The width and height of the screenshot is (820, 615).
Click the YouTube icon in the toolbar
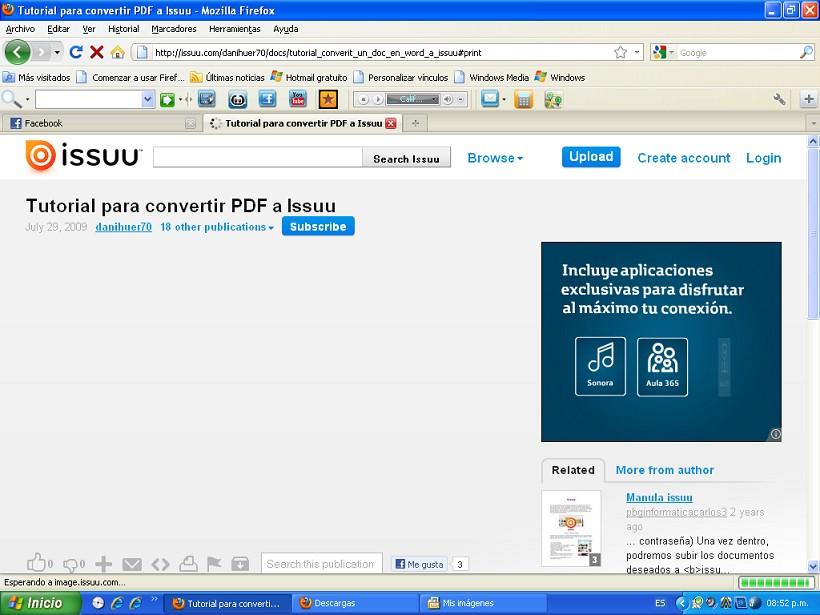(x=298, y=99)
